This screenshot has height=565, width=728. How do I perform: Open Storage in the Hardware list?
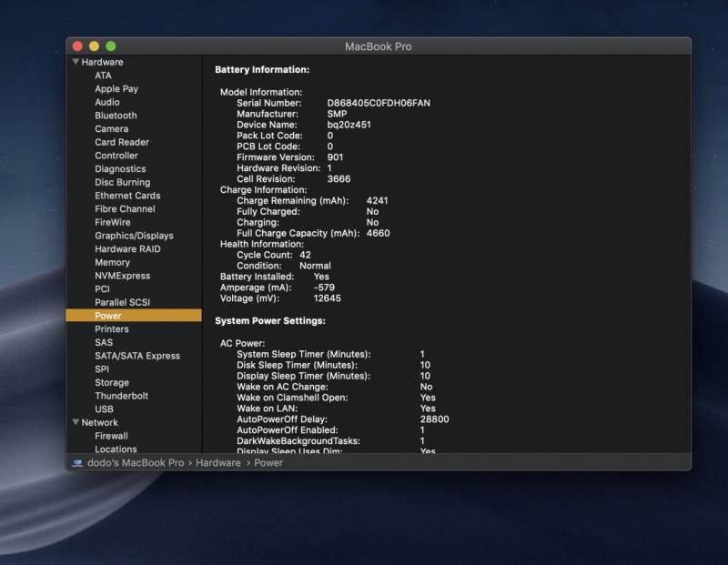[112, 382]
